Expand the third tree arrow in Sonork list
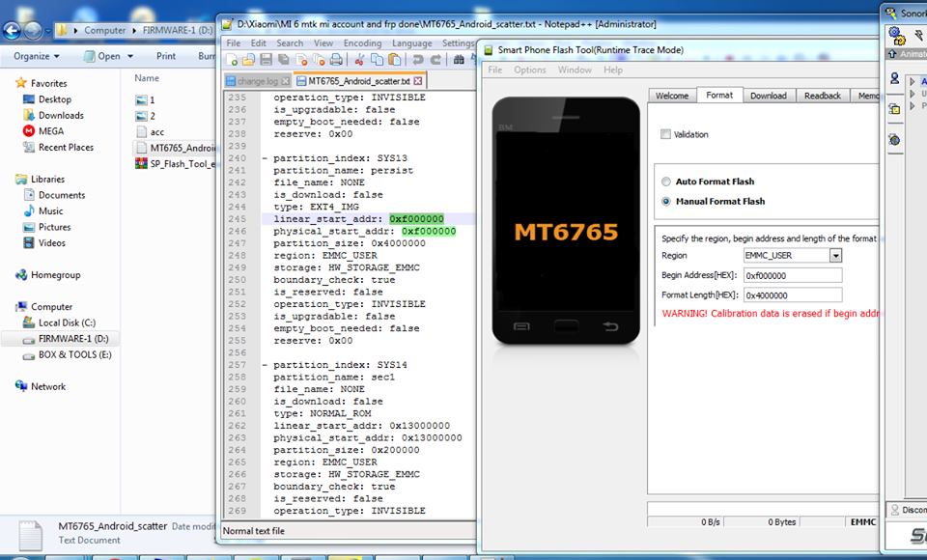The width and height of the screenshot is (927, 560). point(913,106)
